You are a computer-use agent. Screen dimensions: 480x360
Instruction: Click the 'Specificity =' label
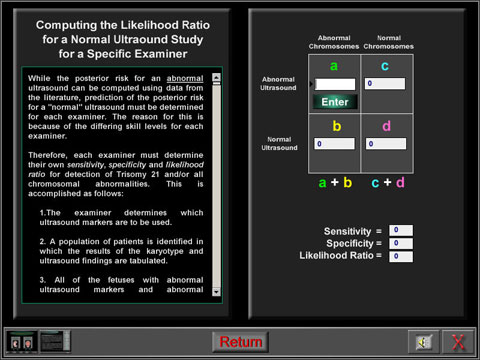[354, 243]
